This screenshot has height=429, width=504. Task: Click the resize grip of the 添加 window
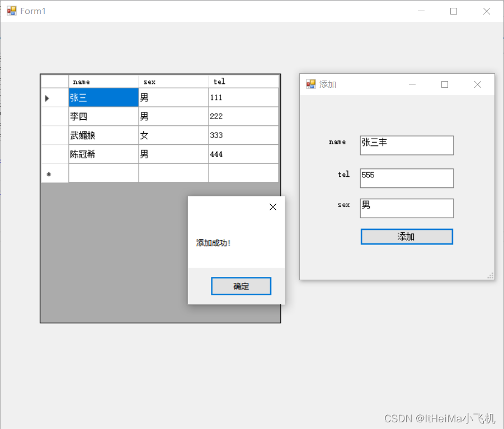(x=491, y=275)
